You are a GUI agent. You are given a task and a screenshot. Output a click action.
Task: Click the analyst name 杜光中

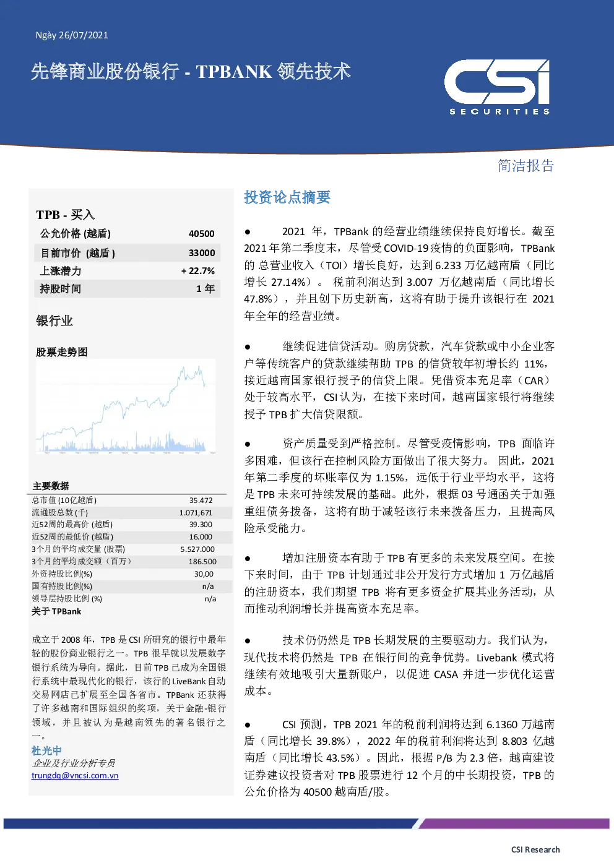tap(46, 750)
